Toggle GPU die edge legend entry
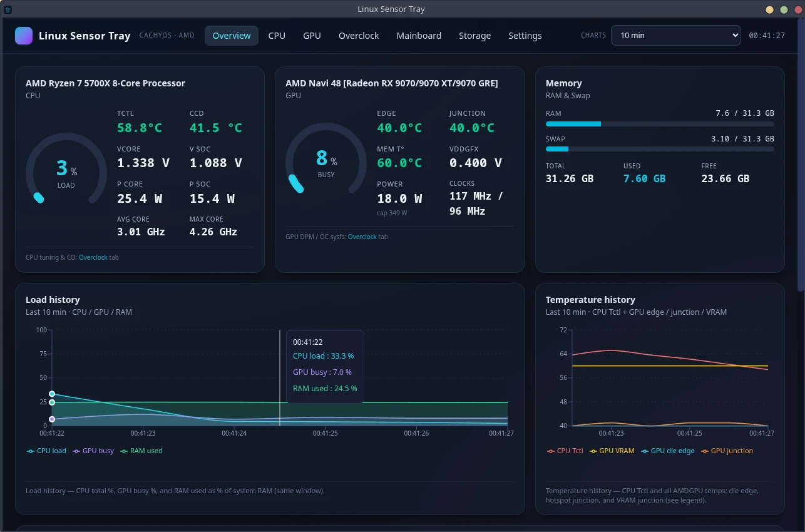Screen dimensions: 805x532 [x=668, y=451]
